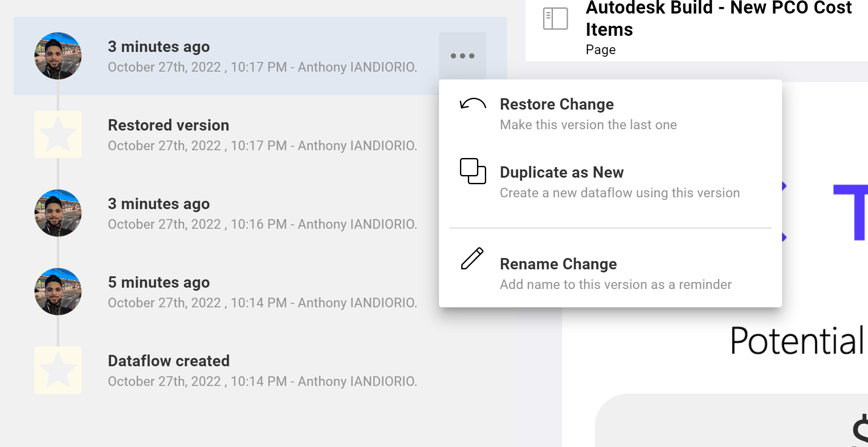
Task: Choose Restore Change from the context menu
Action: click(x=556, y=105)
